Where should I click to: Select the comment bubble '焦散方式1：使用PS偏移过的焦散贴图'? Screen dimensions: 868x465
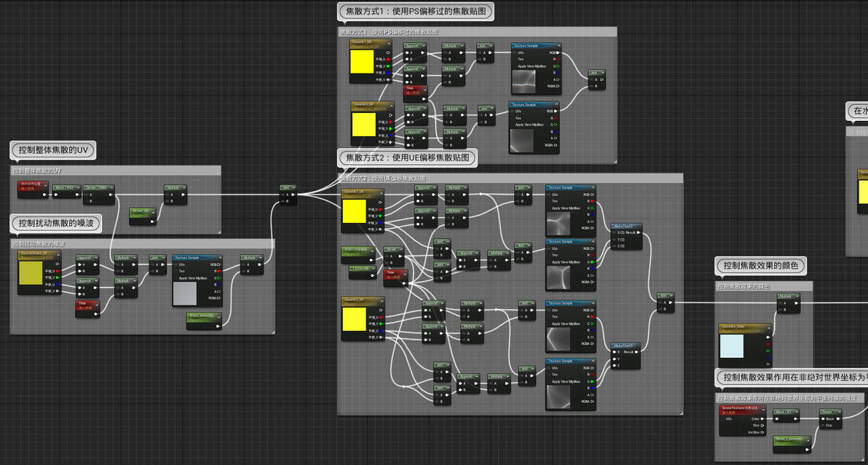(x=415, y=11)
